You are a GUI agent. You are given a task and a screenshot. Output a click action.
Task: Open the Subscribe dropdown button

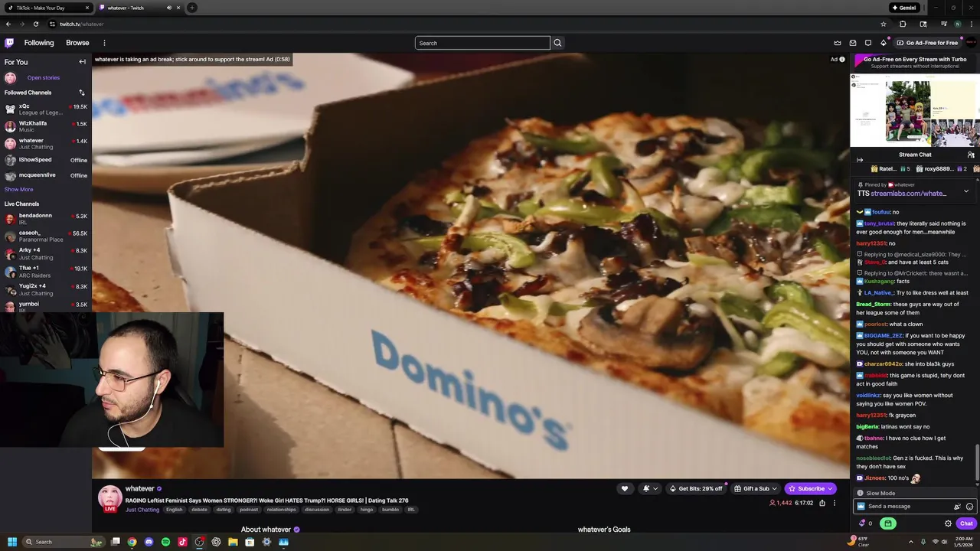pyautogui.click(x=811, y=488)
